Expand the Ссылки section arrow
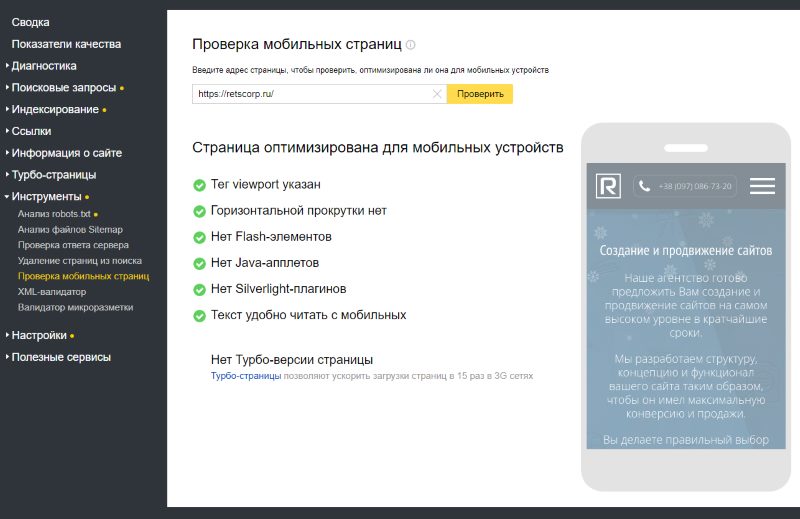The width and height of the screenshot is (800, 519). (7, 131)
